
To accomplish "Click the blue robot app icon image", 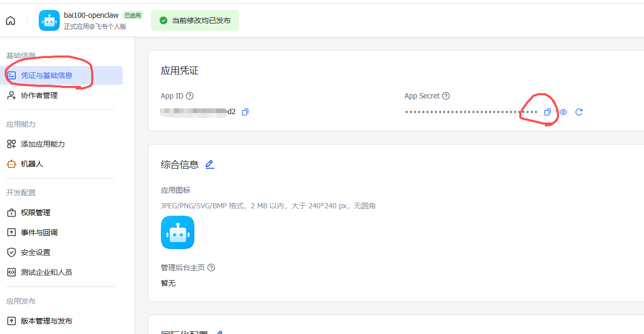I will 178,232.
